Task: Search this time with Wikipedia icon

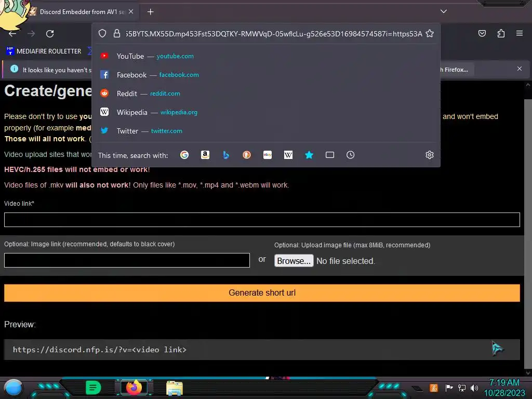Action: 288,155
